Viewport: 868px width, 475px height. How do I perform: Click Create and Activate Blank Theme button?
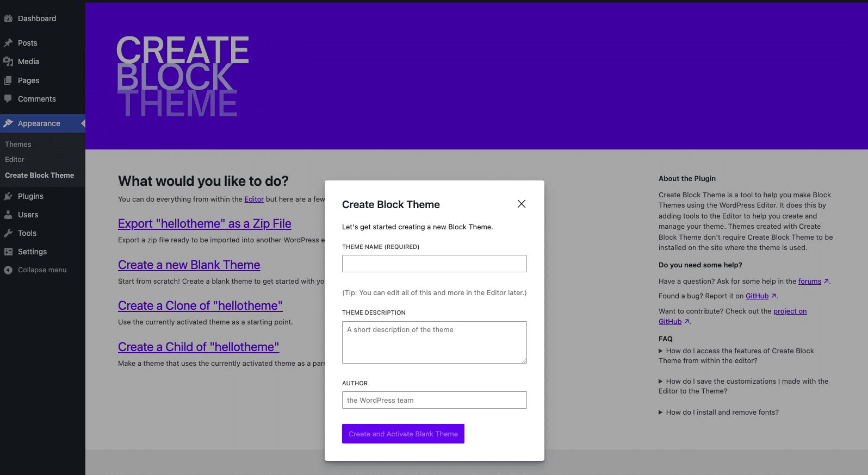403,434
